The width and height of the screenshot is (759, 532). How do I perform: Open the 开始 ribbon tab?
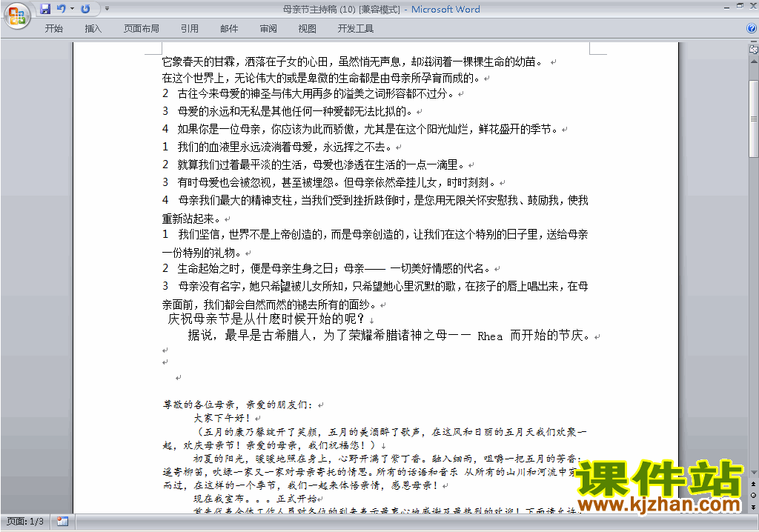[53, 29]
